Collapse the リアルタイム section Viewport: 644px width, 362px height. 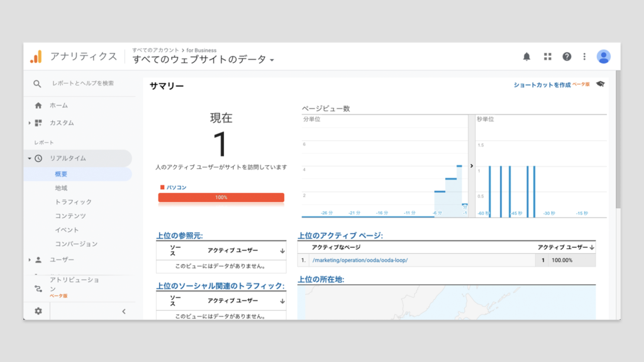point(30,158)
